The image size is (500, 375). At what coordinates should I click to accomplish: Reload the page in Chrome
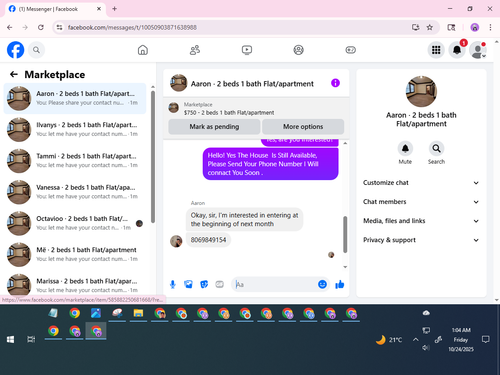(41, 27)
